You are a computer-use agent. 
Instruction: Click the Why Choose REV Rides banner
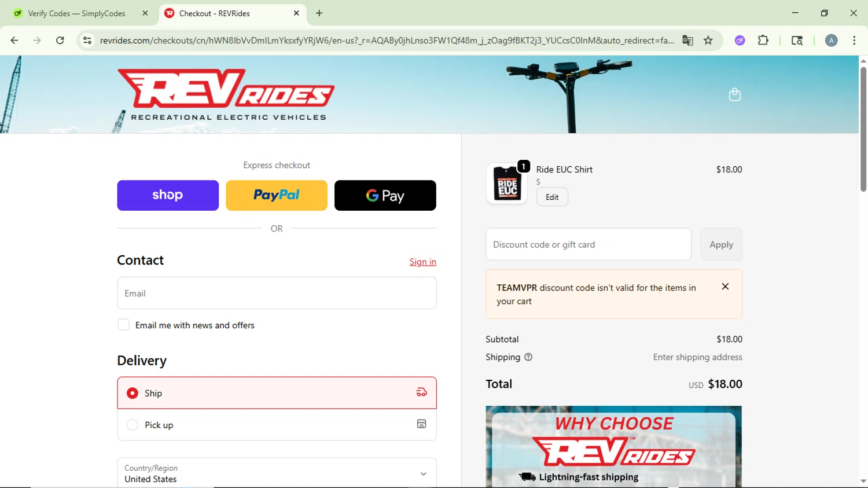614,446
